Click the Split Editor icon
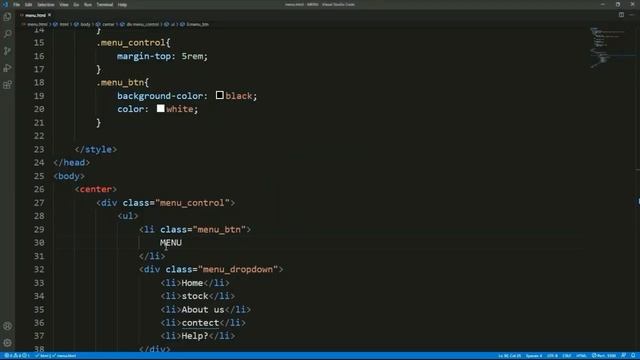Viewport: 640px width, 360px height. [621, 15]
